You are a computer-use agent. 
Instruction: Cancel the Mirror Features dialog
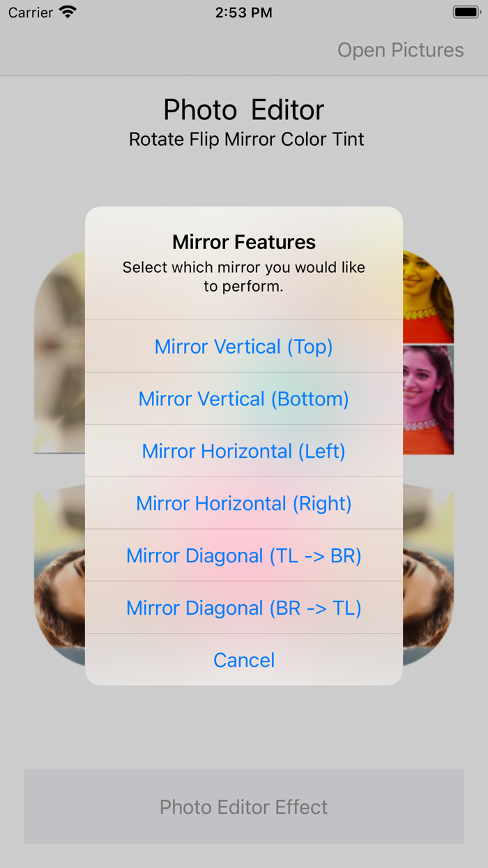coord(243,659)
